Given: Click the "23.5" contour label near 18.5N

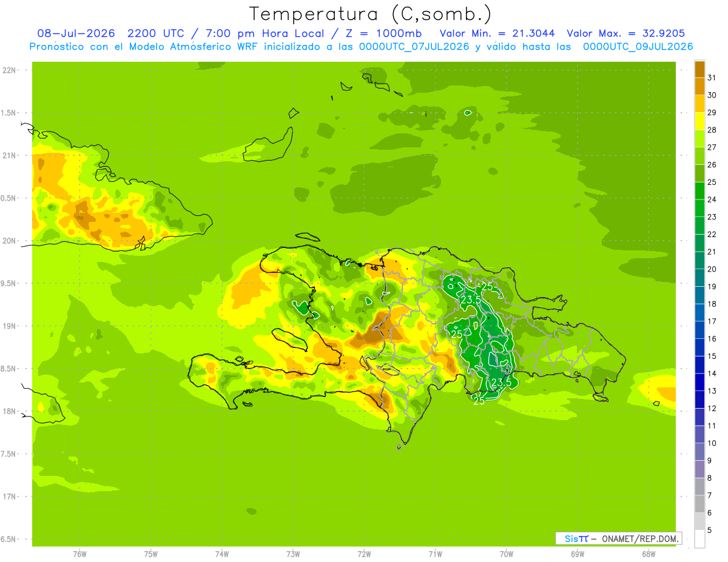Looking at the screenshot, I should (501, 383).
